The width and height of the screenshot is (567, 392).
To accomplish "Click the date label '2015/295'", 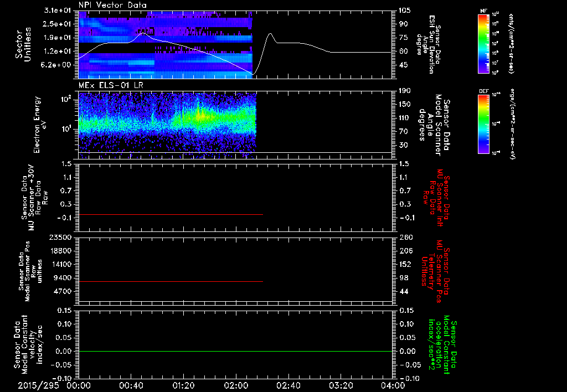I will [38, 385].
